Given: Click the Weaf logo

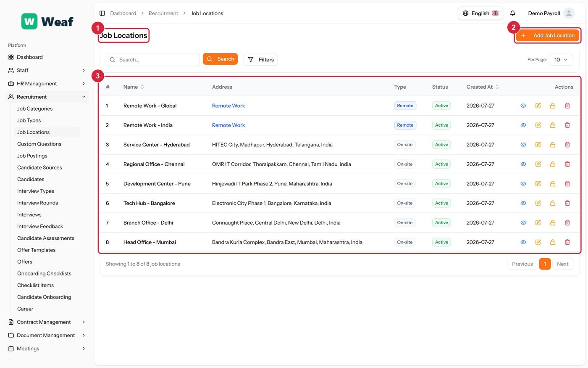Looking at the screenshot, I should [47, 21].
